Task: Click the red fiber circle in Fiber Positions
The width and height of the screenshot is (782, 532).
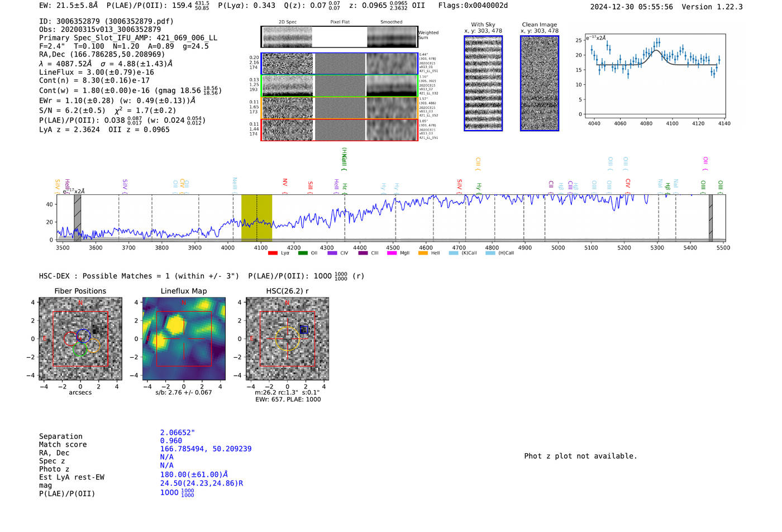Action: [70, 339]
